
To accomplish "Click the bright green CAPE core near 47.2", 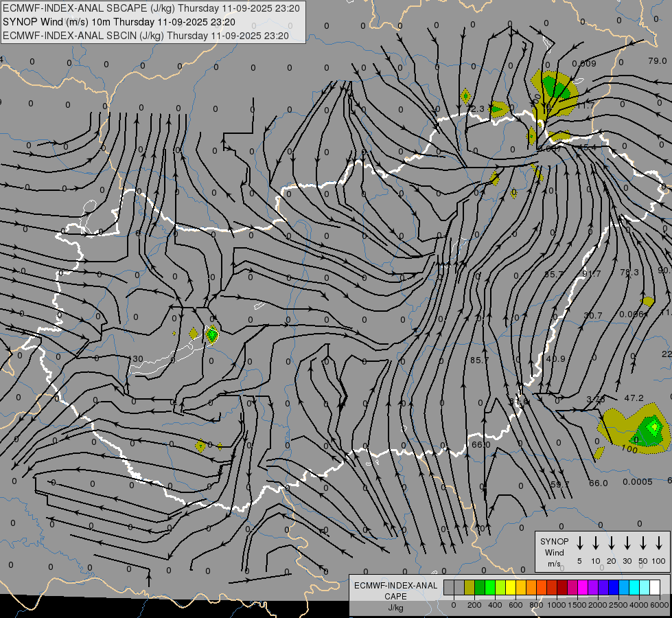I will [x=653, y=426].
